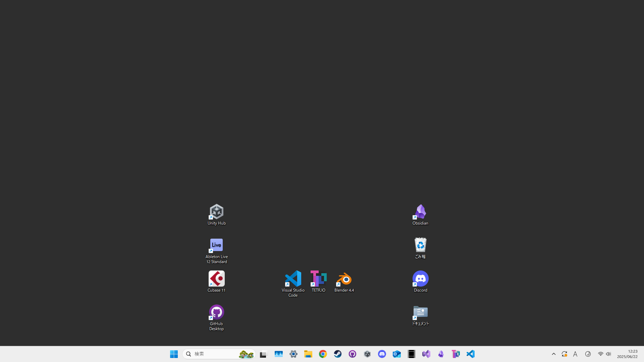This screenshot has height=362, width=644.
Task: Open Discord from the taskbar
Action: click(382, 354)
